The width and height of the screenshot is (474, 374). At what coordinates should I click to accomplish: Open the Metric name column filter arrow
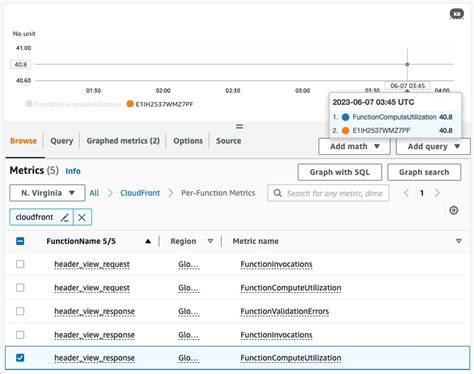click(459, 241)
